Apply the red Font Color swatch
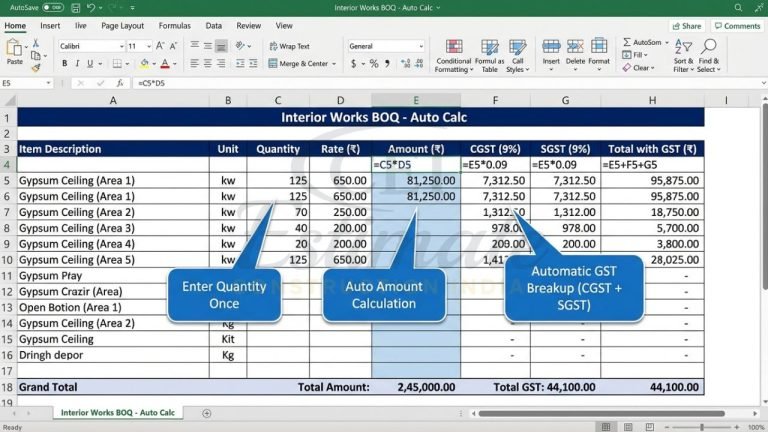Image resolution: width=768 pixels, height=432 pixels. point(165,63)
